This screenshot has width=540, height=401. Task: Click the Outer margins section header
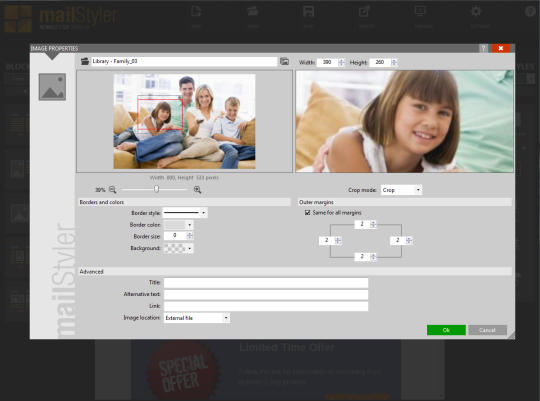(x=404, y=202)
